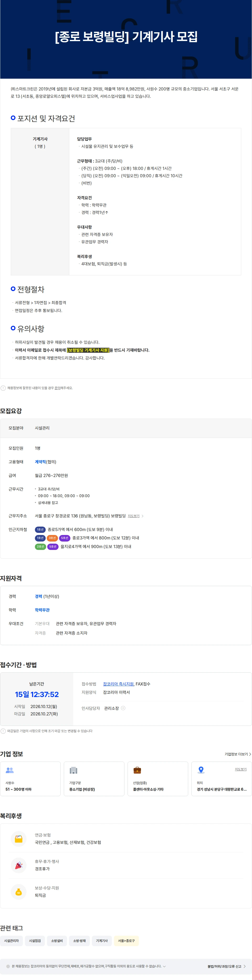Viewport: 252px width, 980px height.
Task: Click info icon beside 마감일 notice
Action: tap(3, 731)
